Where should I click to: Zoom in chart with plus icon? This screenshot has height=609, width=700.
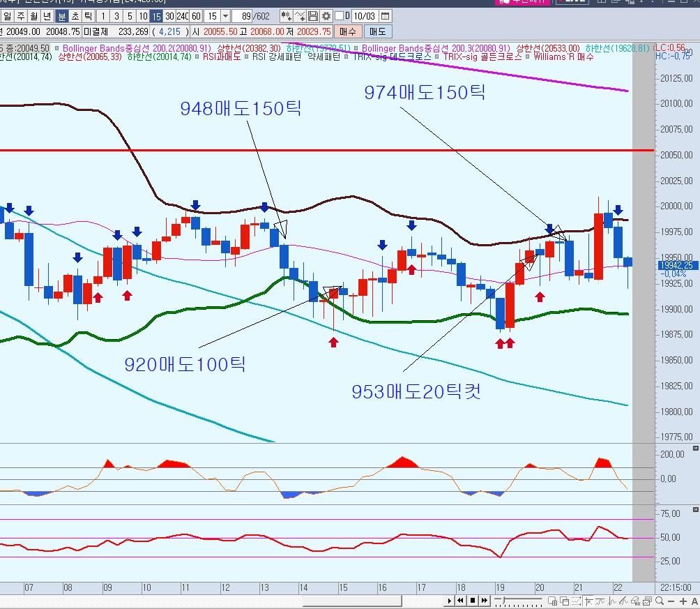coord(683,601)
